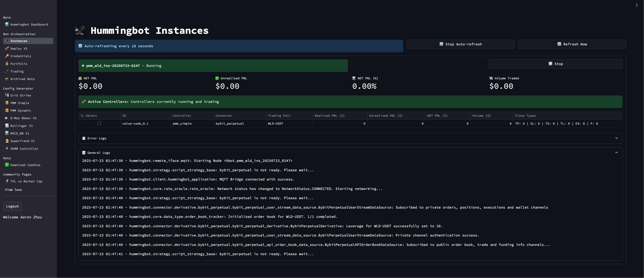Viewport: 644px width, 278px height.
Task: Expand the Error Logs section
Action: click(x=350, y=138)
